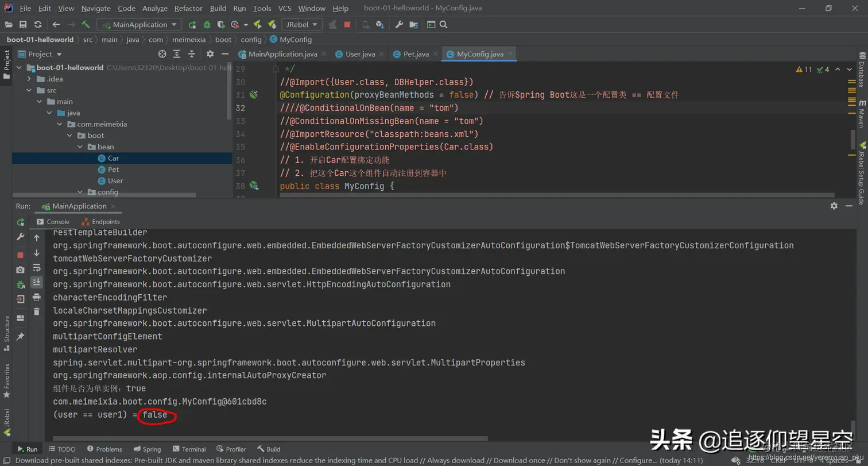Expand all nodes in Project panel

tap(176, 53)
